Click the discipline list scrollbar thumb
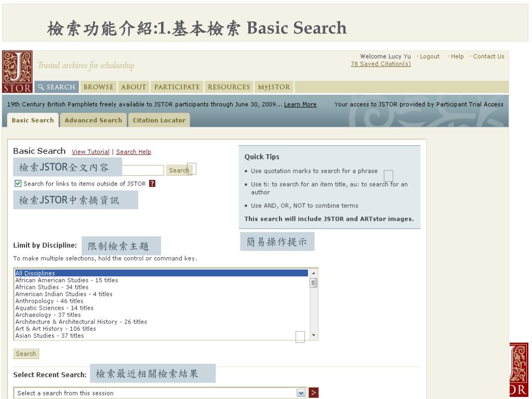This screenshot has height=399, width=532. 313,283
